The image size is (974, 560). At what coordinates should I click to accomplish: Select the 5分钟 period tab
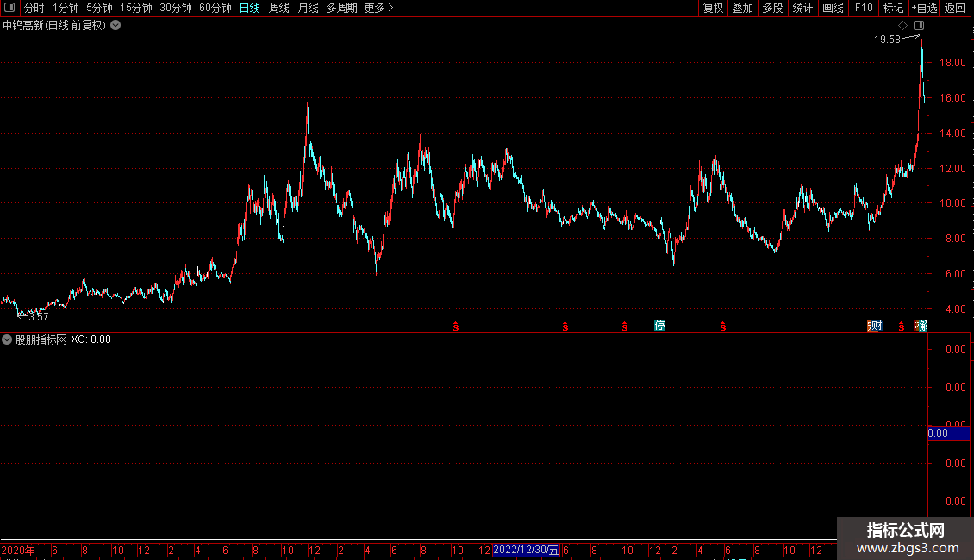(x=99, y=8)
